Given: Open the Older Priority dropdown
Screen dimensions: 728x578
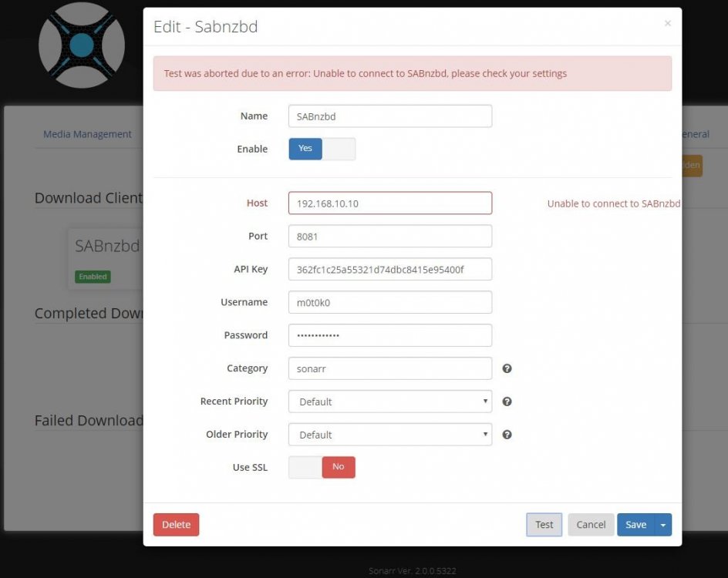Looking at the screenshot, I should 390,434.
